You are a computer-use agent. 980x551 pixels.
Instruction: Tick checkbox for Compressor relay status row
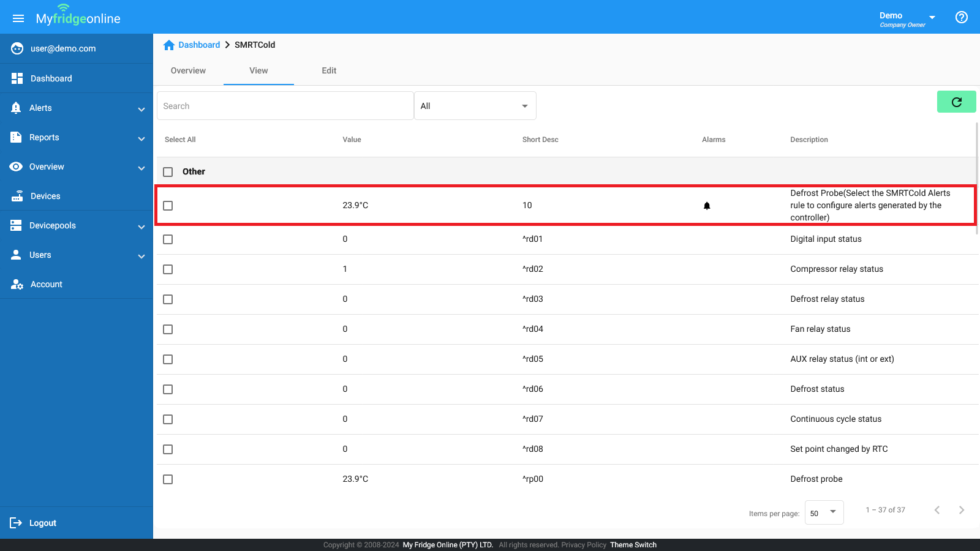(x=168, y=269)
